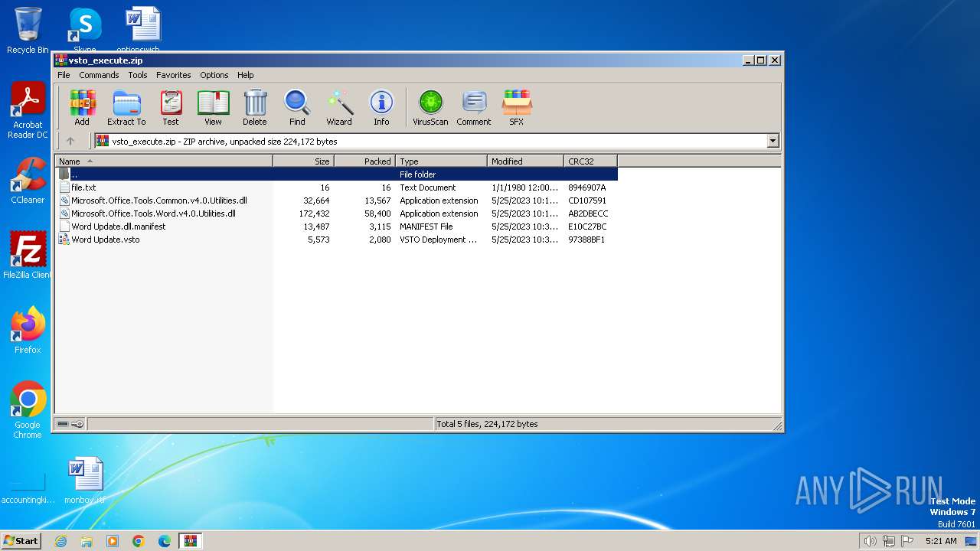Click the 5:21 AM clock
This screenshot has width=980, height=551.
tap(941, 541)
